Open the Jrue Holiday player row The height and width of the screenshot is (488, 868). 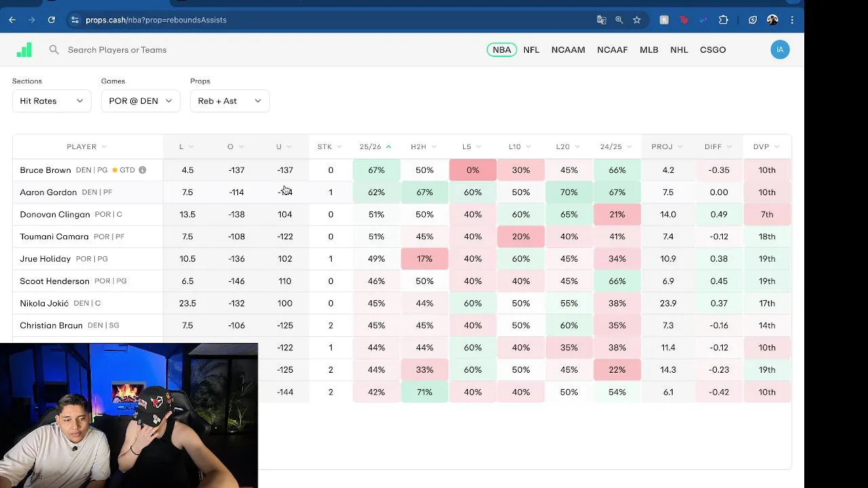point(401,259)
